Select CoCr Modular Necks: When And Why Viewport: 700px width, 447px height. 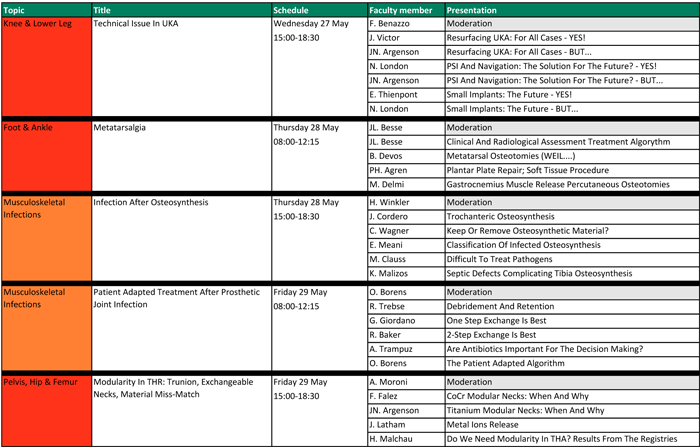518,396
